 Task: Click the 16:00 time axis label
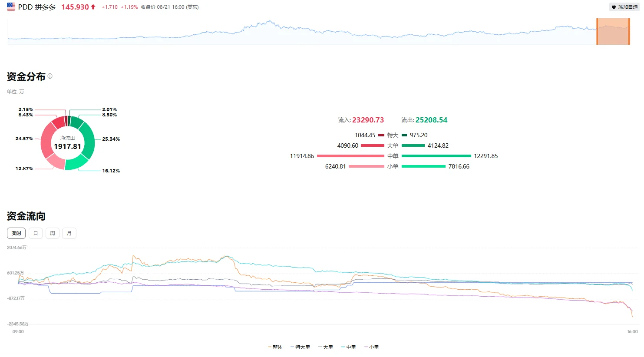click(632, 331)
